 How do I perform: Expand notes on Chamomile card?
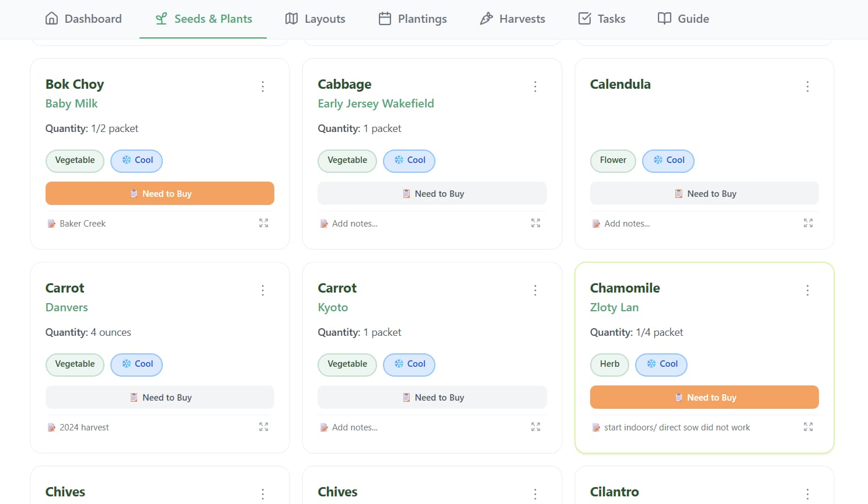[x=808, y=427]
